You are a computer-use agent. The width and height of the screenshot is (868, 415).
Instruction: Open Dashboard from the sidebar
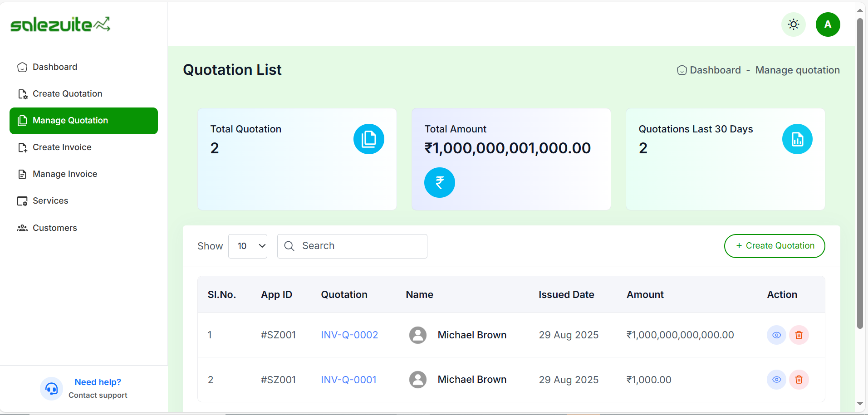[55, 67]
